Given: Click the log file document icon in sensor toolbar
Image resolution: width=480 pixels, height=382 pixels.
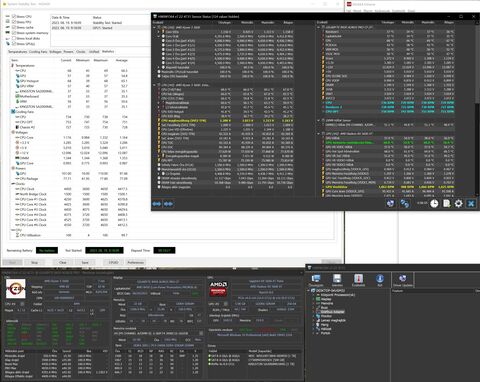Looking at the screenshot, I should click(446, 203).
